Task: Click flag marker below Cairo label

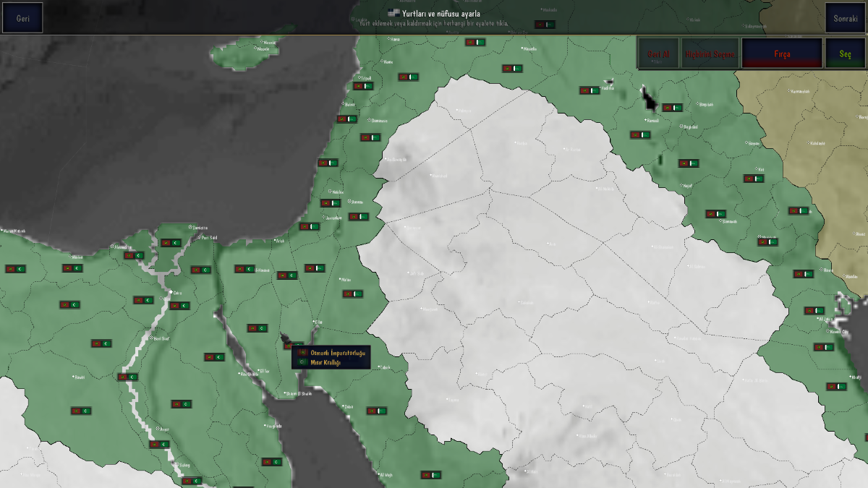Action: [x=179, y=305]
